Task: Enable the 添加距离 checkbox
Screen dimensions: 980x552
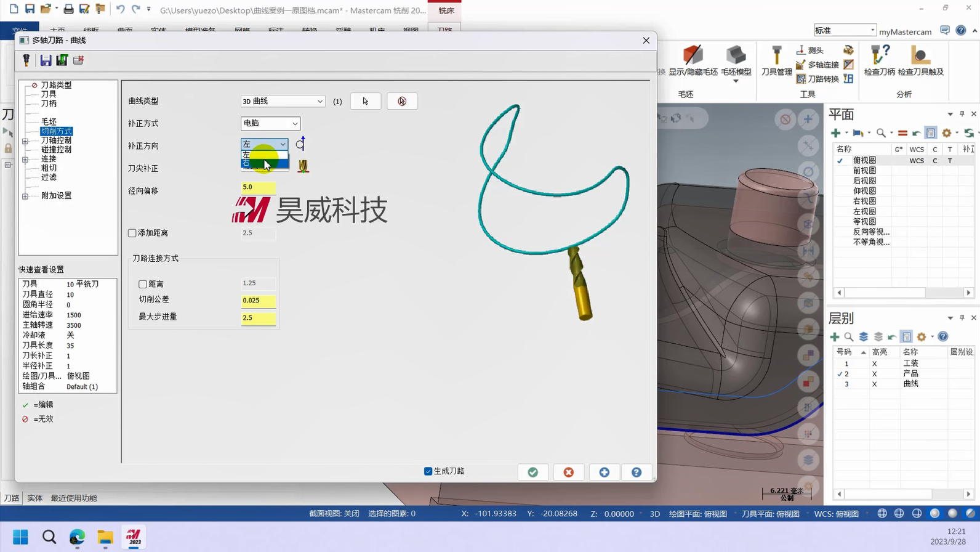Action: (132, 233)
